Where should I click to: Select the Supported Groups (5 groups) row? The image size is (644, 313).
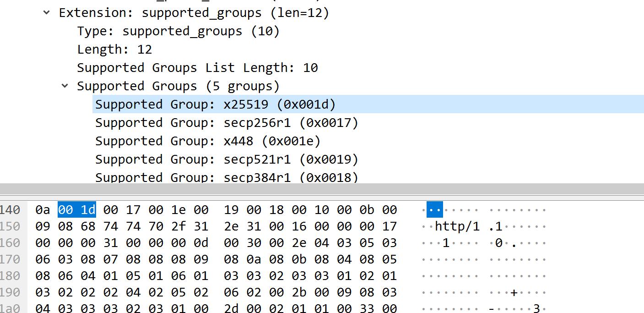pyautogui.click(x=178, y=86)
